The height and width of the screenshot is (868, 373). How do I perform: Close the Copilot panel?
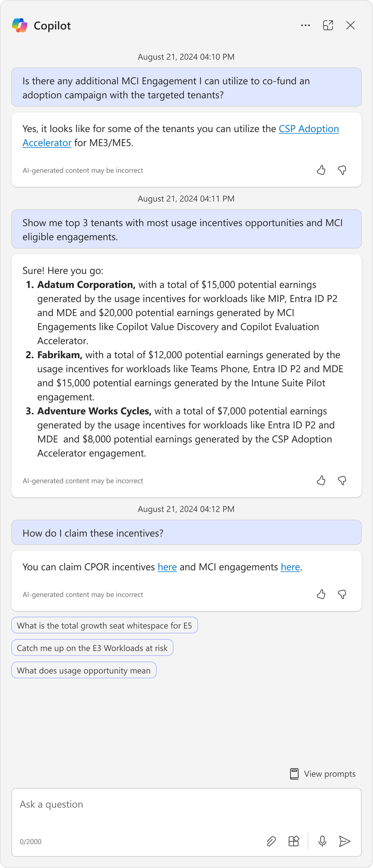coord(350,25)
